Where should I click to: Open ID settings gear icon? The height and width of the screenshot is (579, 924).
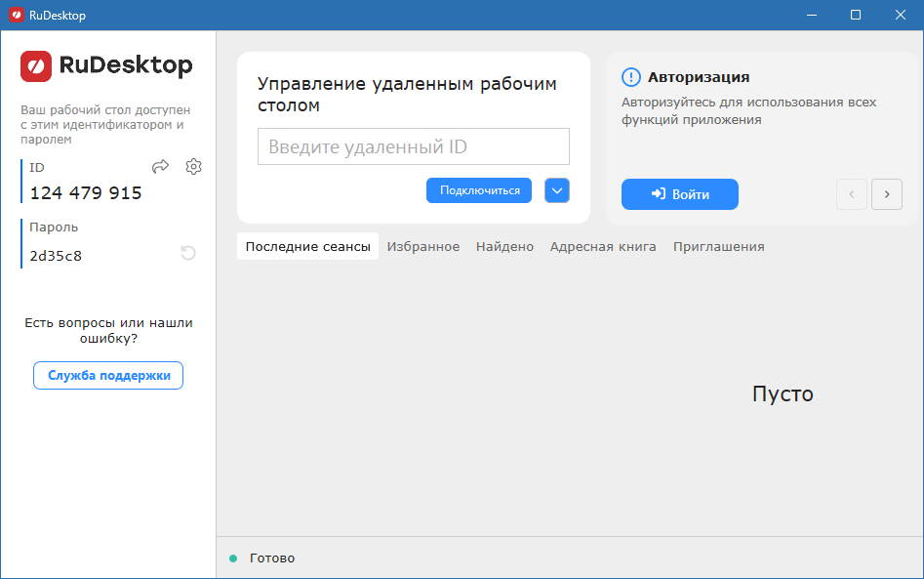(x=193, y=167)
